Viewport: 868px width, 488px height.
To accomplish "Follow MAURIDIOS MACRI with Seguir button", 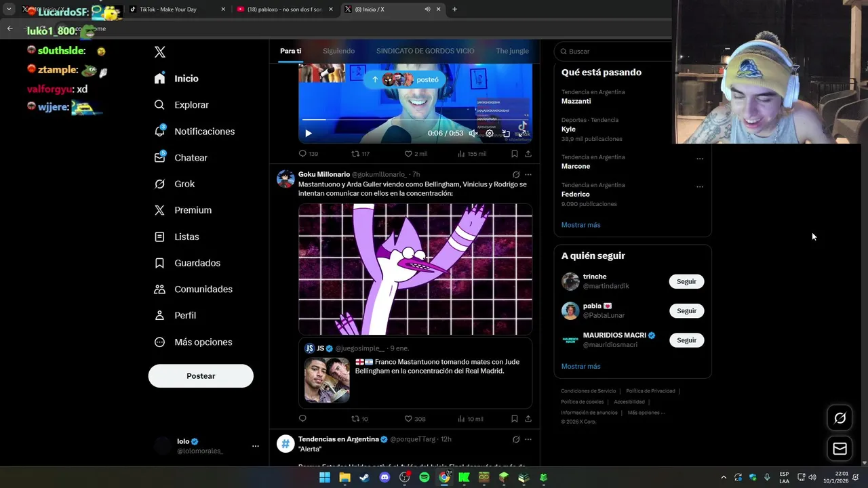I will click(686, 340).
